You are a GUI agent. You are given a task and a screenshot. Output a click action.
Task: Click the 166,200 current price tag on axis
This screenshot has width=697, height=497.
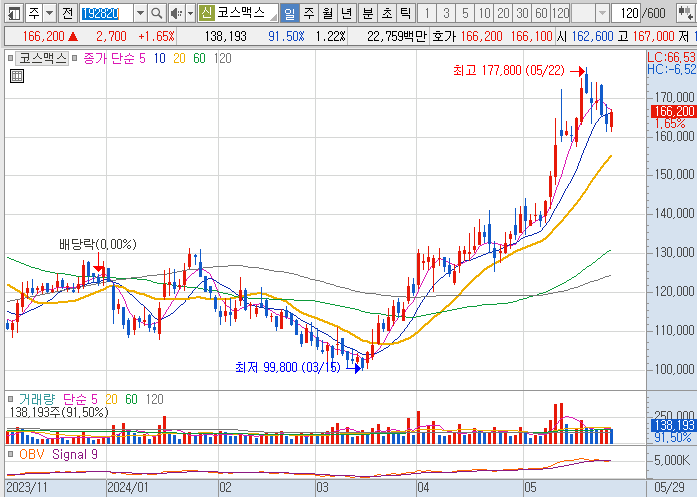pyautogui.click(x=674, y=111)
